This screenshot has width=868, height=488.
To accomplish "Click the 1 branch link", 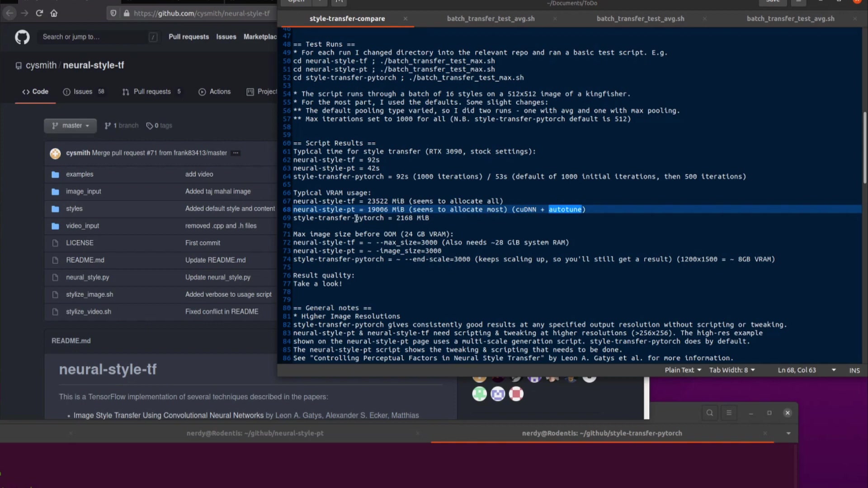I will point(122,126).
